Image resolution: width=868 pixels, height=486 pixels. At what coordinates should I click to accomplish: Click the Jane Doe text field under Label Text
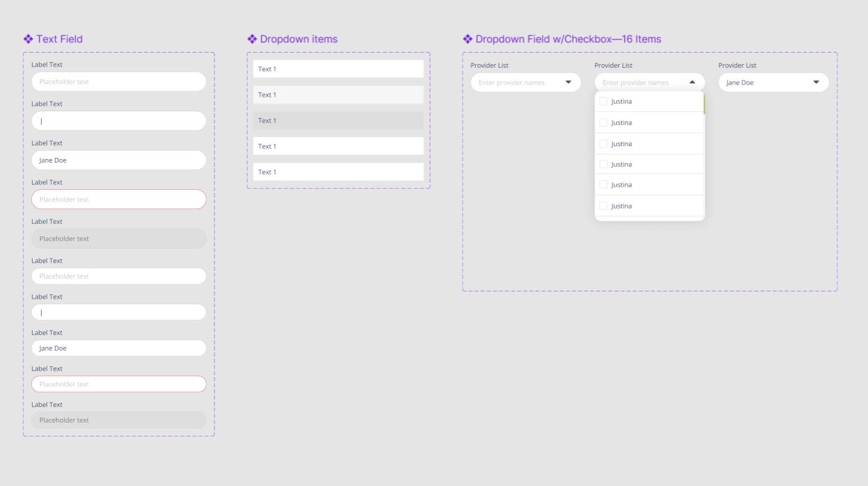pos(118,160)
